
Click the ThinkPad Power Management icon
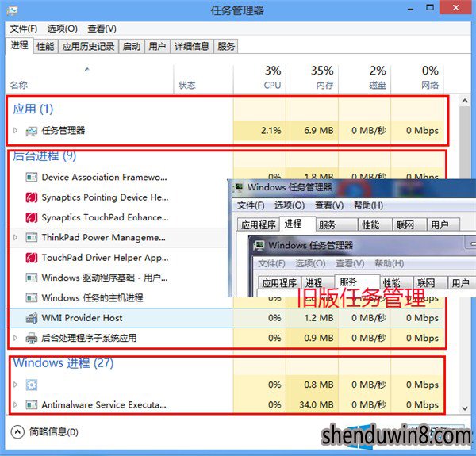pos(32,237)
